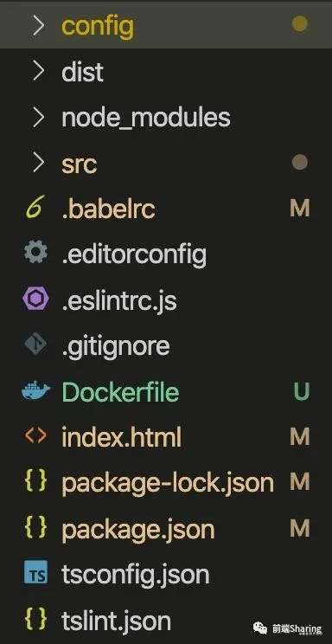Expand the dist folder chevron
The width and height of the screenshot is (332, 644).
[38, 72]
